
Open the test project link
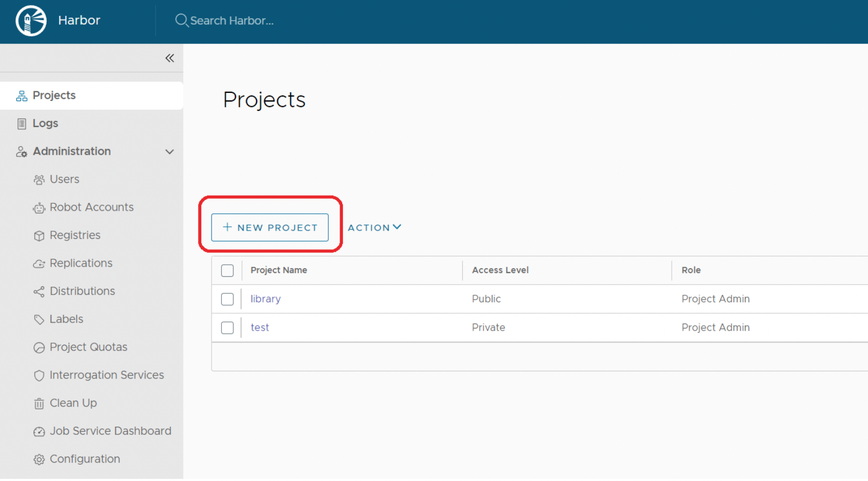(260, 328)
